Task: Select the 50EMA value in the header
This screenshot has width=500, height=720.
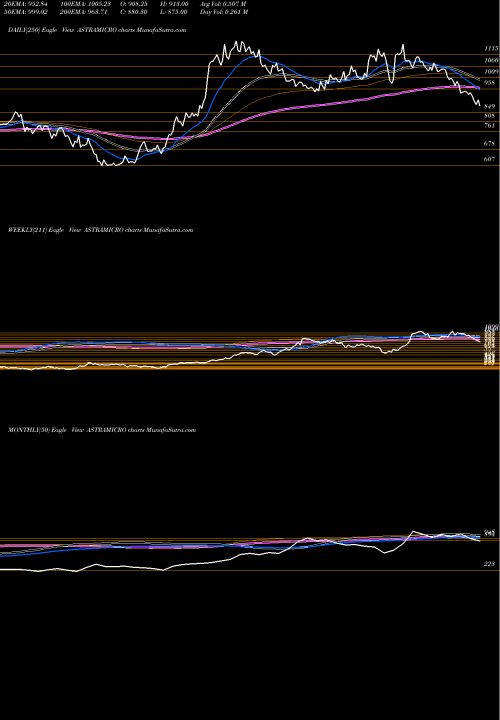Action: pyautogui.click(x=25, y=12)
